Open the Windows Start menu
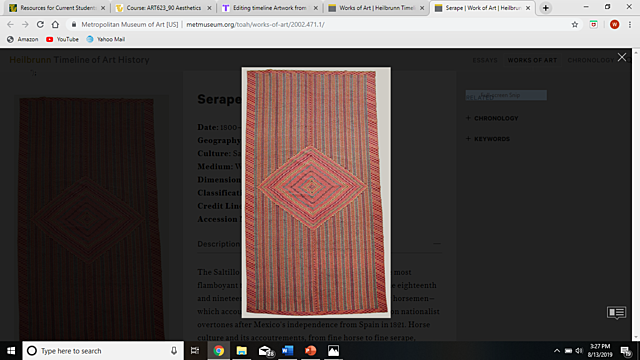Viewport: 640px width, 360px height. pos(11,351)
